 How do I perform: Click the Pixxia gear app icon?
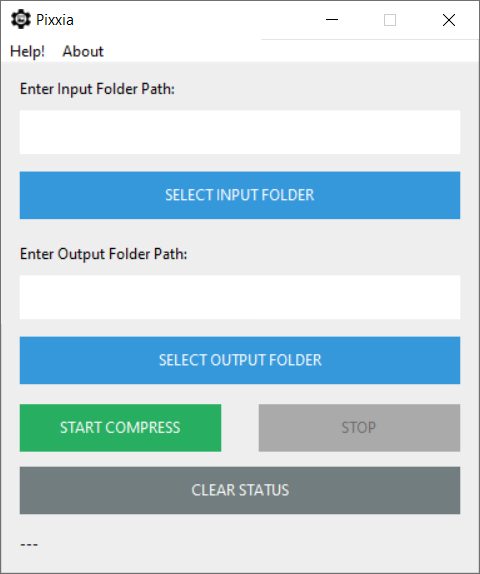point(21,19)
